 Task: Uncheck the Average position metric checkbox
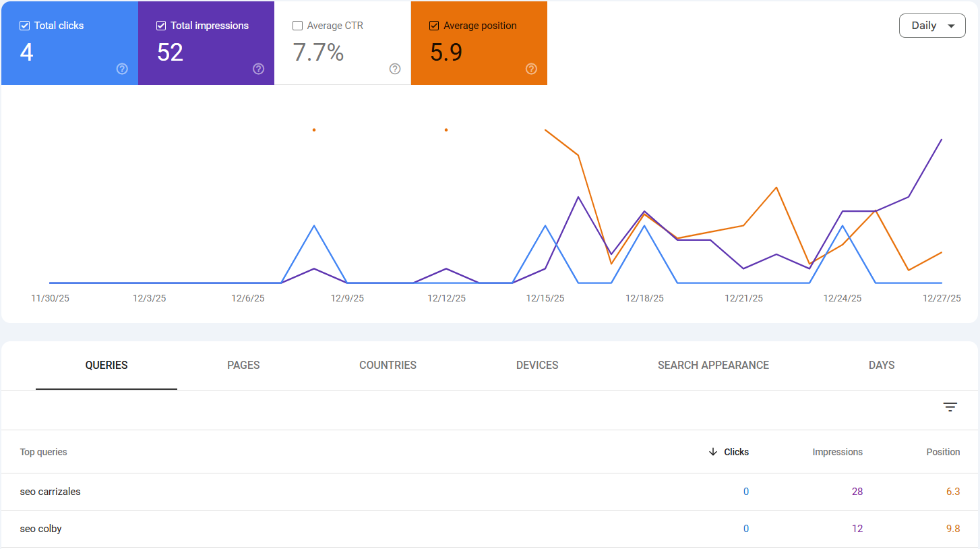click(x=433, y=25)
